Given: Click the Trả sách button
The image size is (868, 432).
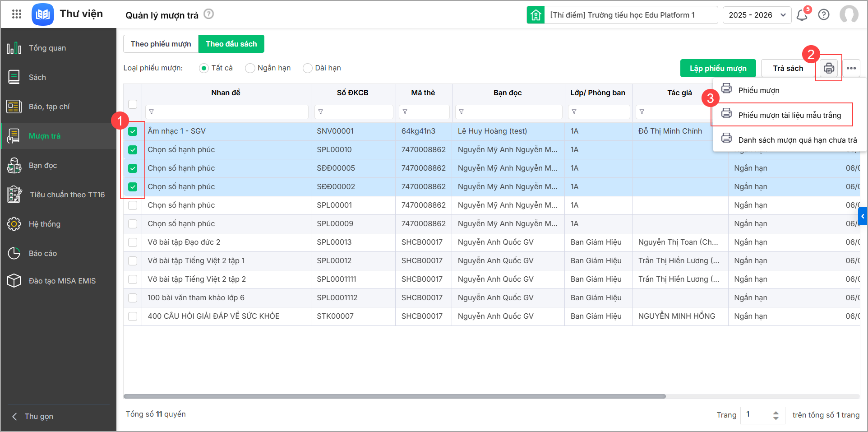Looking at the screenshot, I should tap(788, 68).
